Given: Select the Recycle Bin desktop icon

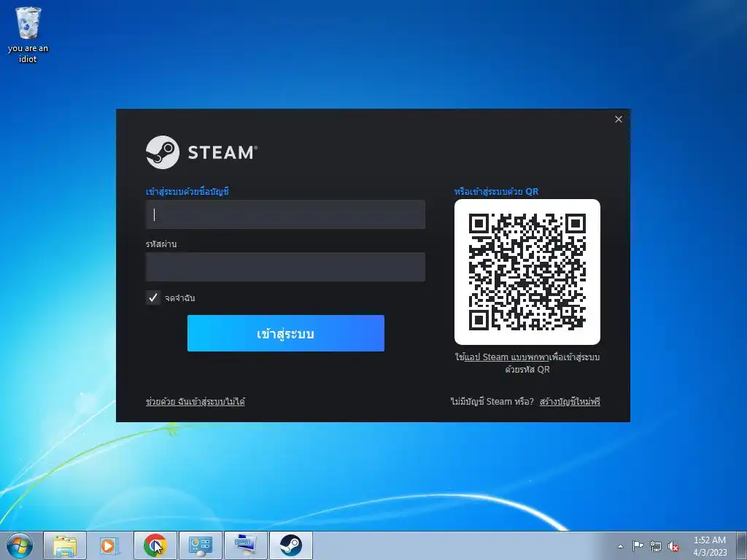Looking at the screenshot, I should (28, 35).
